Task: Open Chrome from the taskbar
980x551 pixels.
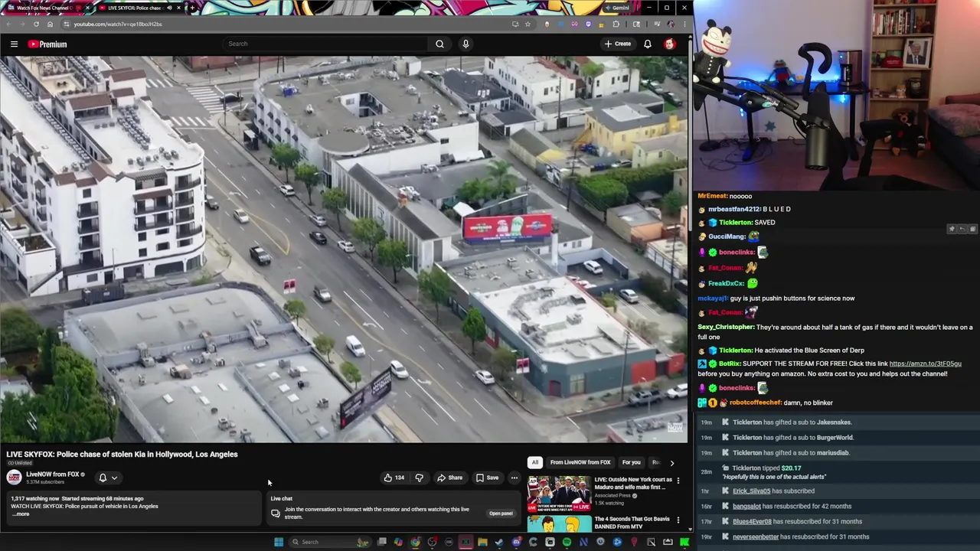Action: pos(415,542)
